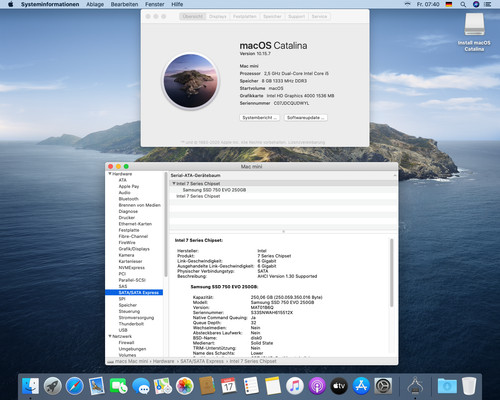
Task: Open Podcasts from the Dock
Action: 317,386
